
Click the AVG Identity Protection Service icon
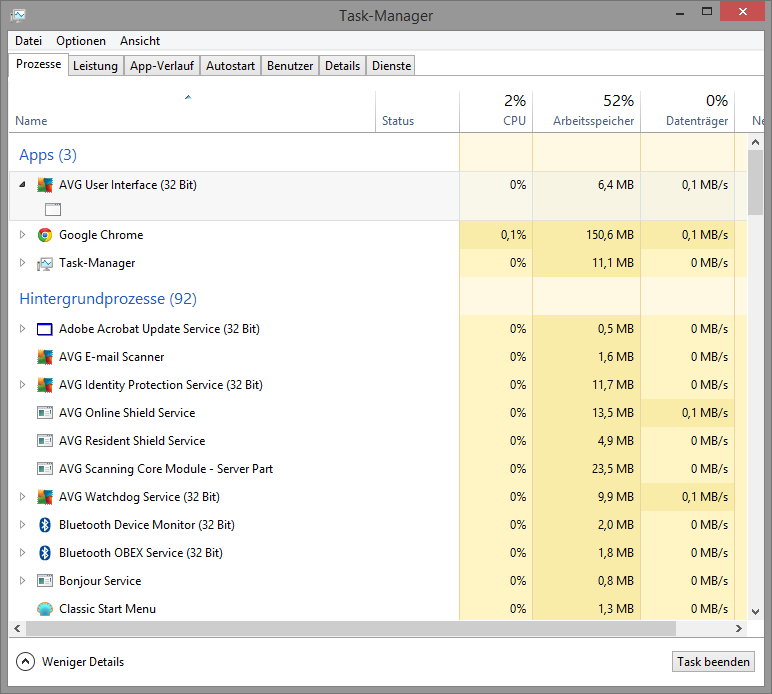coord(45,385)
